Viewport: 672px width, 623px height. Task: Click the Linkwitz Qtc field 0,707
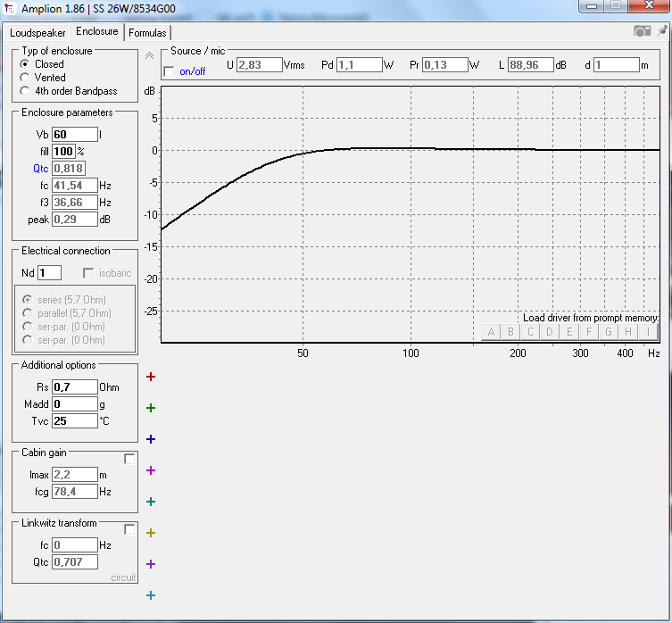75,562
